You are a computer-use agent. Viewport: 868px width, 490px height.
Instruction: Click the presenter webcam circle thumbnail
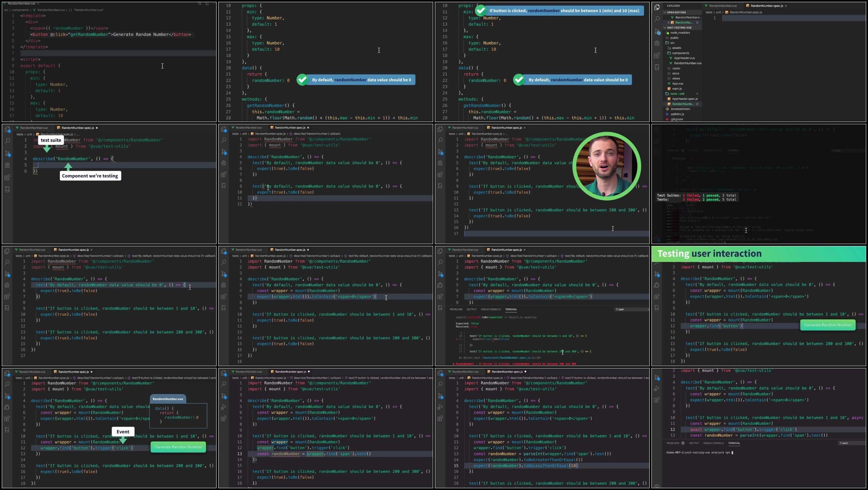(x=607, y=166)
